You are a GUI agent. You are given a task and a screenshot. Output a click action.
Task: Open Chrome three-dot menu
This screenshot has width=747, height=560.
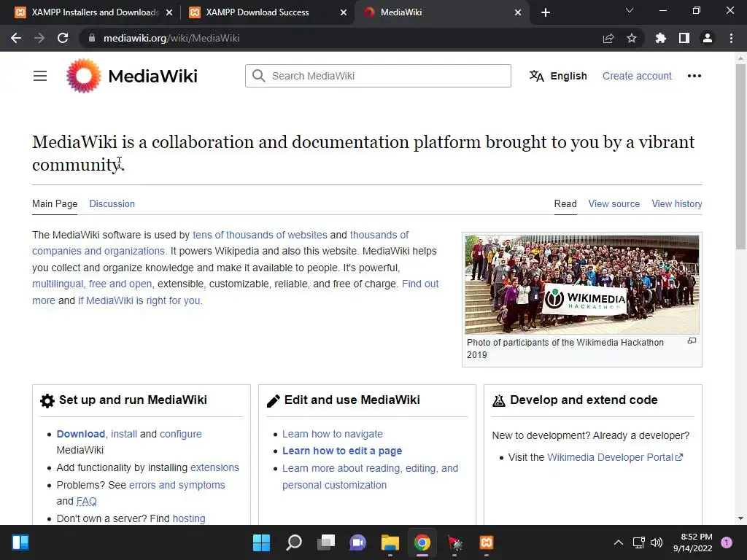[x=731, y=38]
